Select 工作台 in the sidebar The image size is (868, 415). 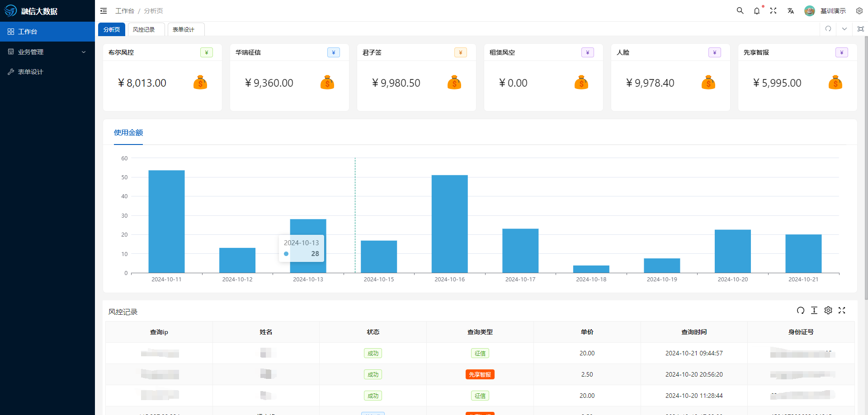(x=47, y=32)
